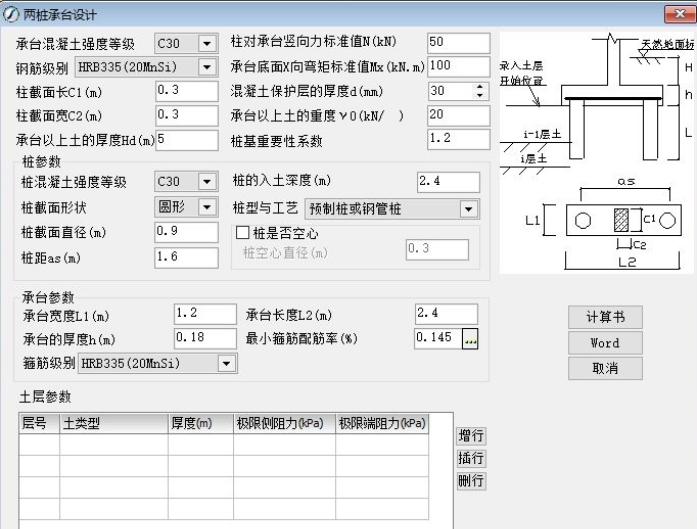The image size is (697, 529).
Task: Click the 极限侧阻力(kPa) column header
Action: click(x=284, y=423)
